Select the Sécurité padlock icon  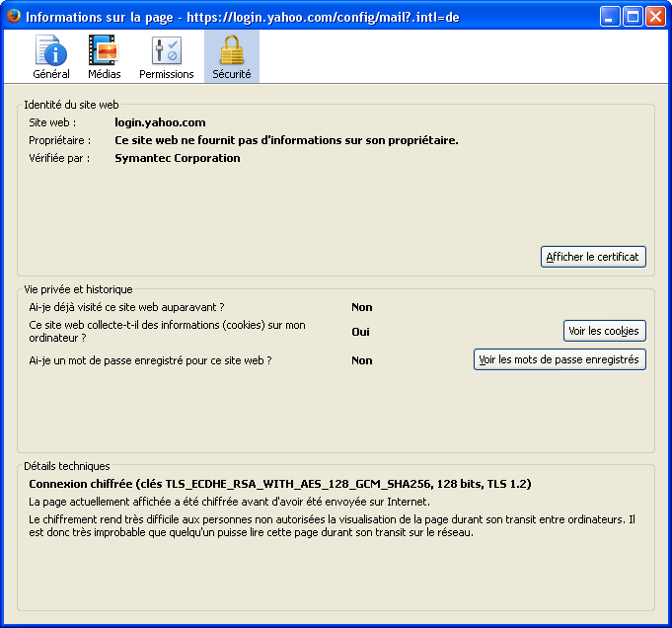232,50
